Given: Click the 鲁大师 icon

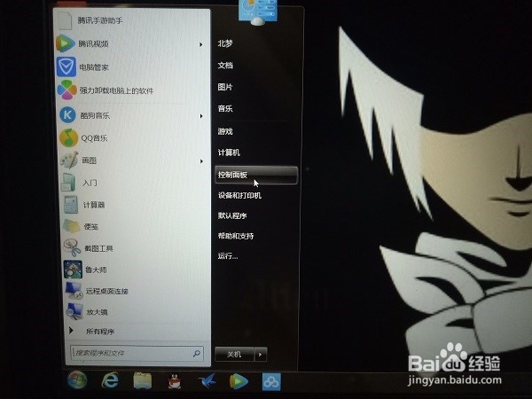Looking at the screenshot, I should 73,270.
